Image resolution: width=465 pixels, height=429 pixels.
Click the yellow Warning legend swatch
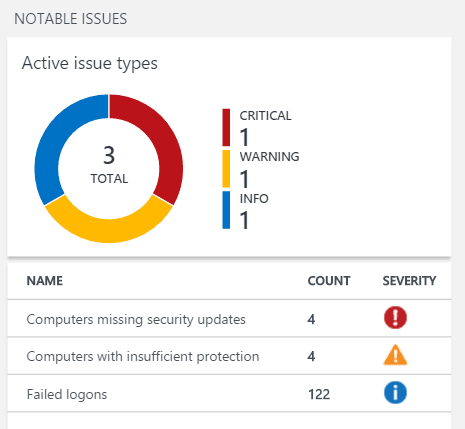226,169
